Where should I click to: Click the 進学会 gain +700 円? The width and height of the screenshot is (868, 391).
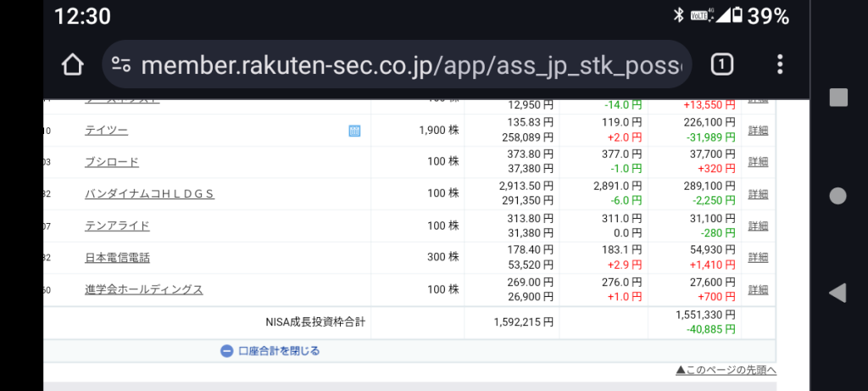pos(717,296)
